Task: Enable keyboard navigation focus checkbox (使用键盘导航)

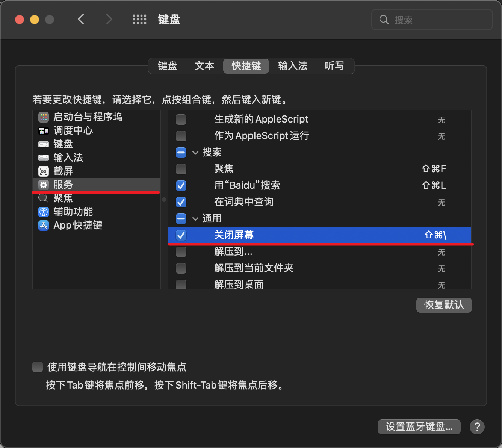Action: coord(38,367)
